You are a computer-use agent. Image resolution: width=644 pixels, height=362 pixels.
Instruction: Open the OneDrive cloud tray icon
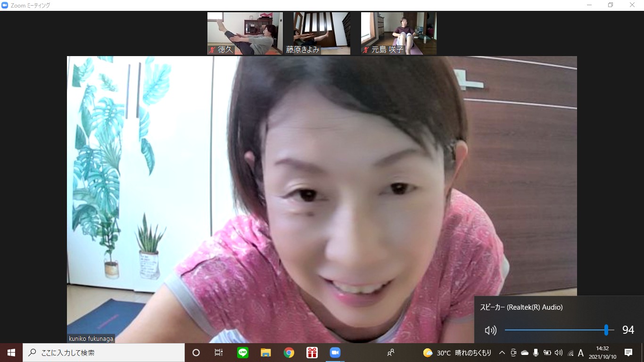tap(525, 353)
